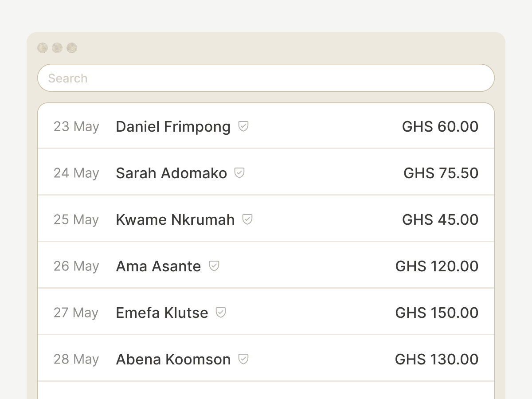This screenshot has height=399, width=532.
Task: Click the verified shield beside Daniel Frimpong
Action: click(243, 126)
